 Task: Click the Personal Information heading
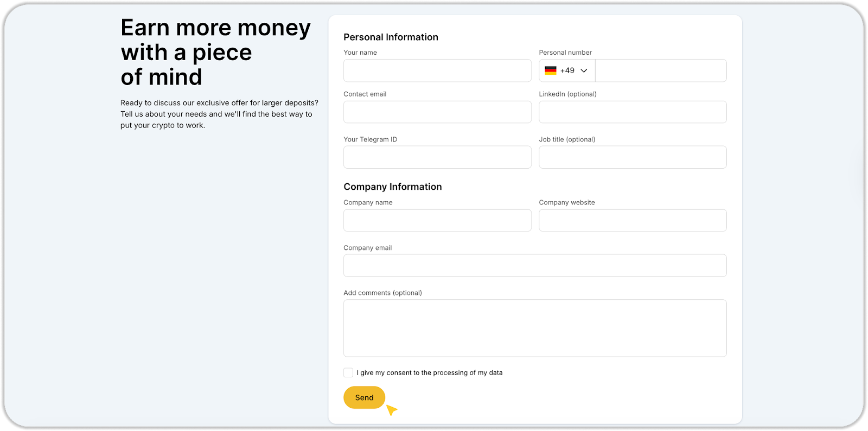[x=391, y=37]
